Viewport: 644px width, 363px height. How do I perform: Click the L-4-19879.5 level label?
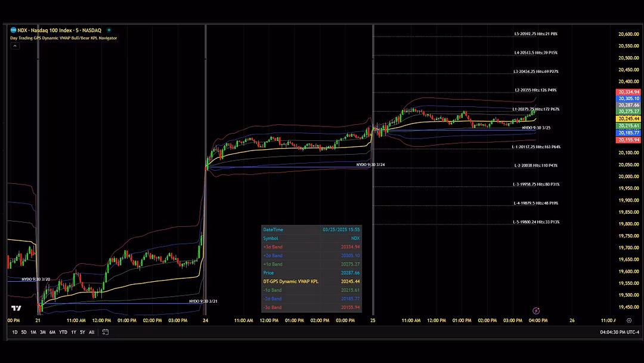tap(535, 203)
